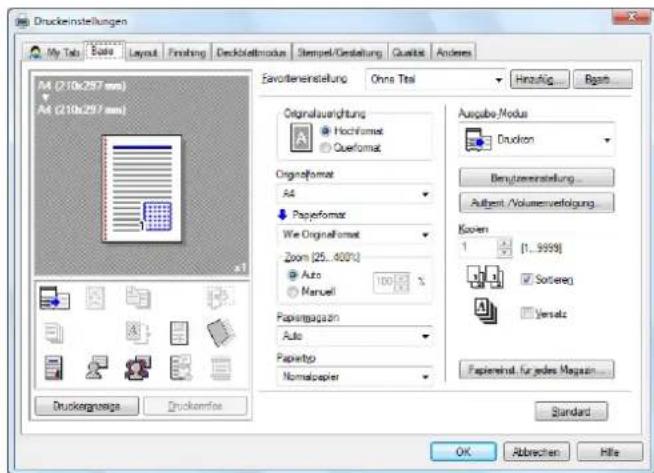This screenshot has height=473, width=654.
Task: Open the Originalformat A4 dropdown
Action: click(x=355, y=194)
